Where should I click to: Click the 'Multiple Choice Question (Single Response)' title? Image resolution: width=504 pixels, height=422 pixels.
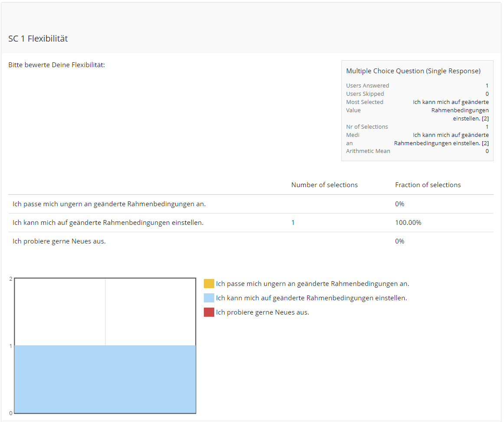[x=413, y=71]
